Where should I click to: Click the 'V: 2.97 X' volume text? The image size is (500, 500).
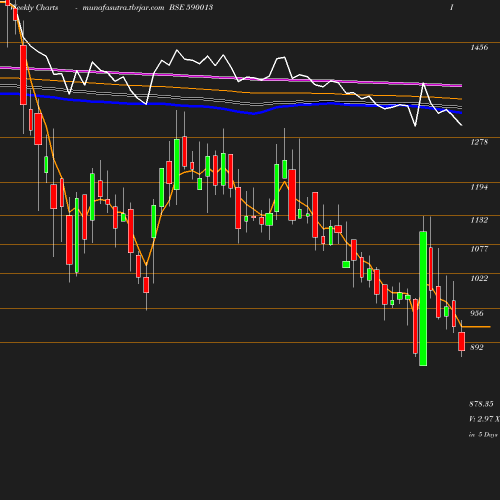484,419
